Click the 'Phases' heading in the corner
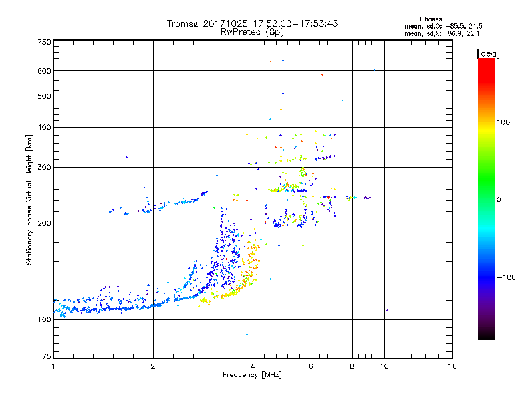Image resolution: width=532 pixels, height=399 pixels. [x=430, y=19]
